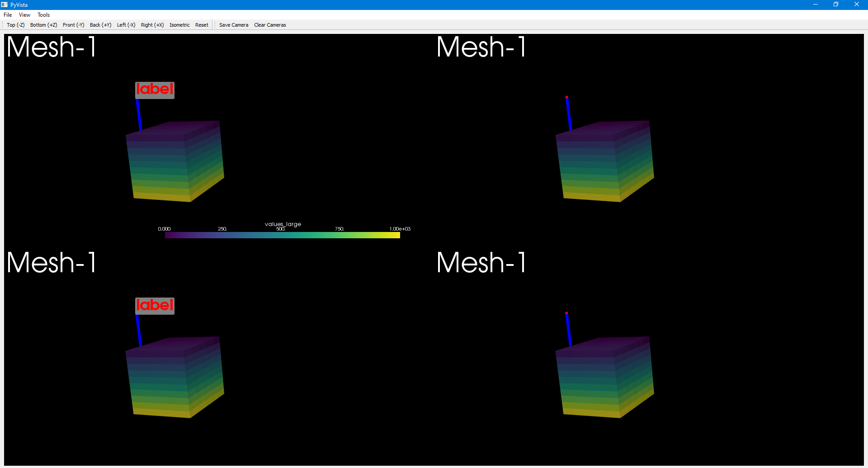Viewport: 868px width, 468px height.
Task: Set camera to Top (-Z) view
Action: pyautogui.click(x=15, y=25)
